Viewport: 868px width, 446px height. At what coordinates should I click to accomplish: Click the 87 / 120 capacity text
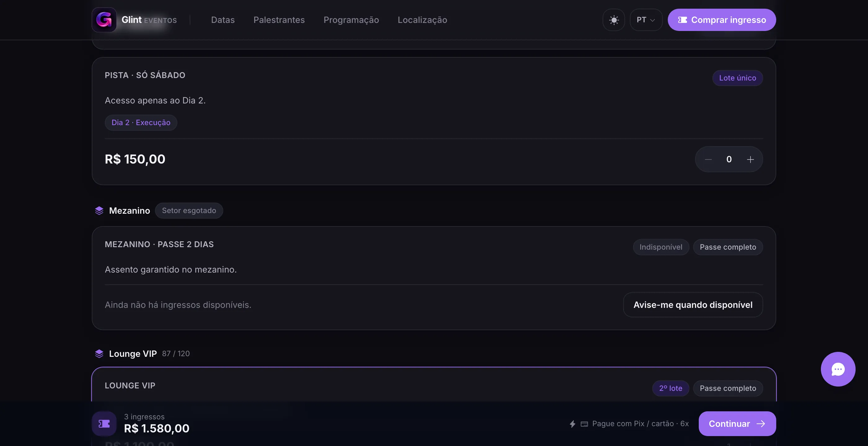click(x=176, y=353)
